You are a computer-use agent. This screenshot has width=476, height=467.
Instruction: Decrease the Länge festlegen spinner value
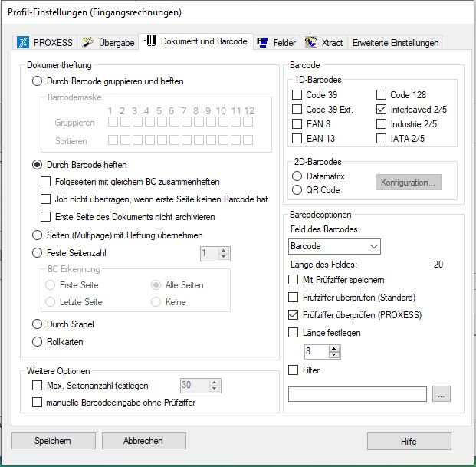(334, 355)
